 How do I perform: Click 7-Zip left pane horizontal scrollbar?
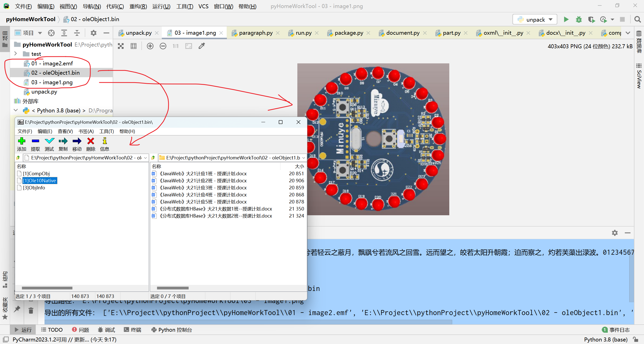[x=47, y=288]
